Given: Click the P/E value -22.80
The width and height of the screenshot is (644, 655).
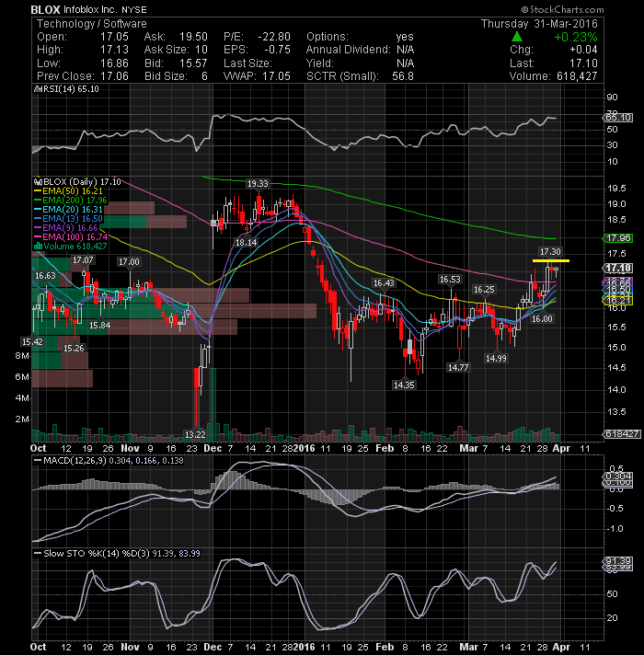Looking at the screenshot, I should click(x=274, y=37).
